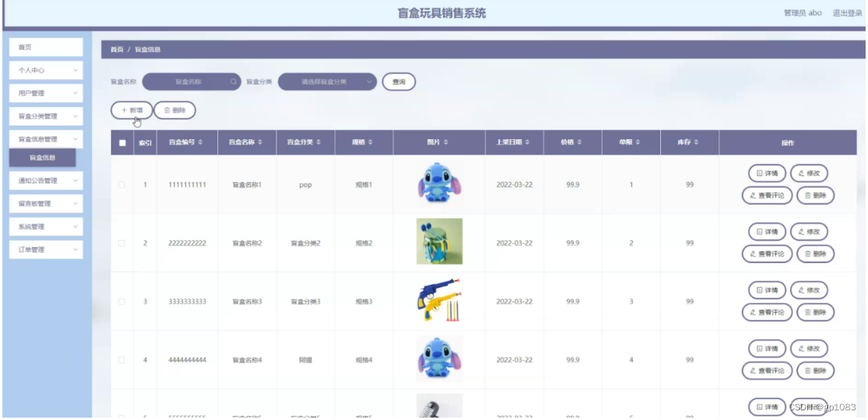Open 详情 for row 盲盒名称4
The image size is (868, 420).
[766, 349]
